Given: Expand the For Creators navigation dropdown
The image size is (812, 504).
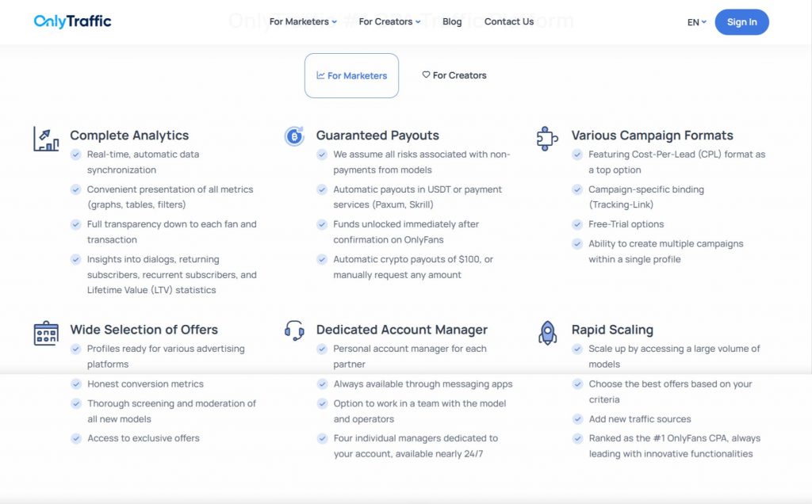Looking at the screenshot, I should pyautogui.click(x=389, y=21).
